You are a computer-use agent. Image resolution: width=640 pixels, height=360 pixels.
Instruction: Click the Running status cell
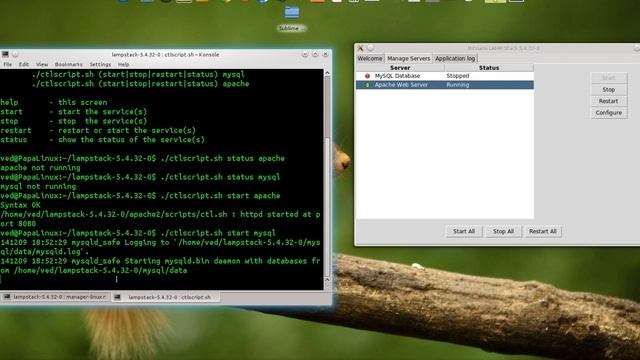[458, 85]
